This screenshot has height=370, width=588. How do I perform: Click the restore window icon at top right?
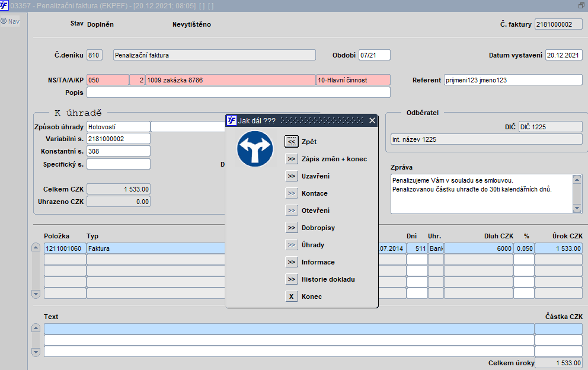[581, 5]
